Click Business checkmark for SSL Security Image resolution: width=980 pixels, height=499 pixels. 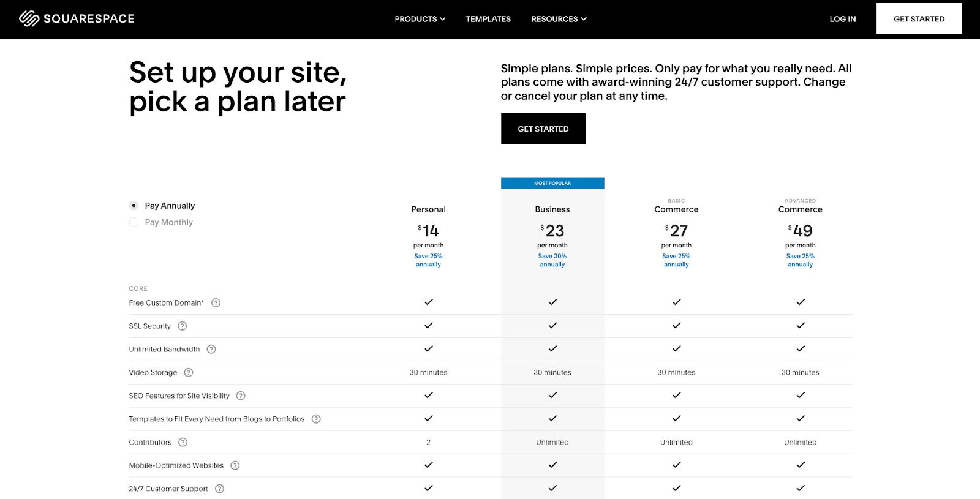pyautogui.click(x=552, y=325)
